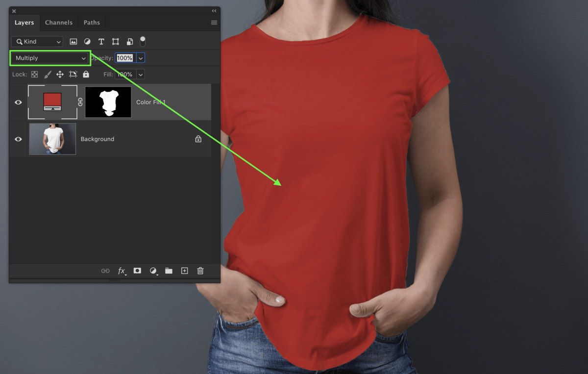Open the Layers panel menu icon
The image size is (588, 374).
point(214,23)
